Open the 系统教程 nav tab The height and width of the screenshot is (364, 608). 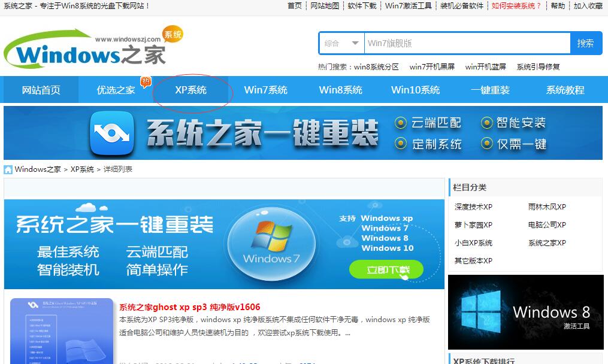(565, 90)
